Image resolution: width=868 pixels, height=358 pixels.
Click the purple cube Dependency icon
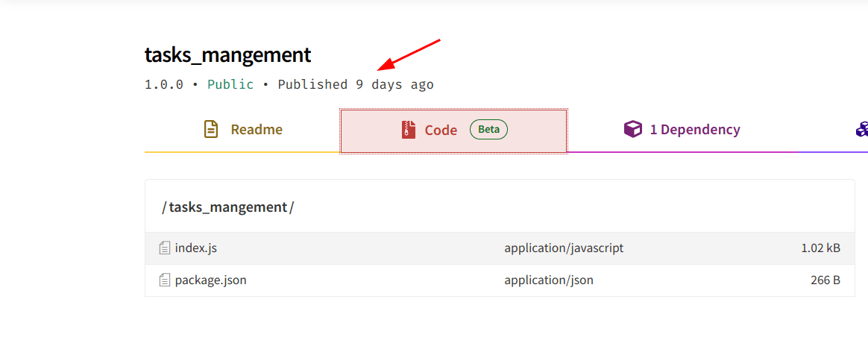pyautogui.click(x=632, y=130)
